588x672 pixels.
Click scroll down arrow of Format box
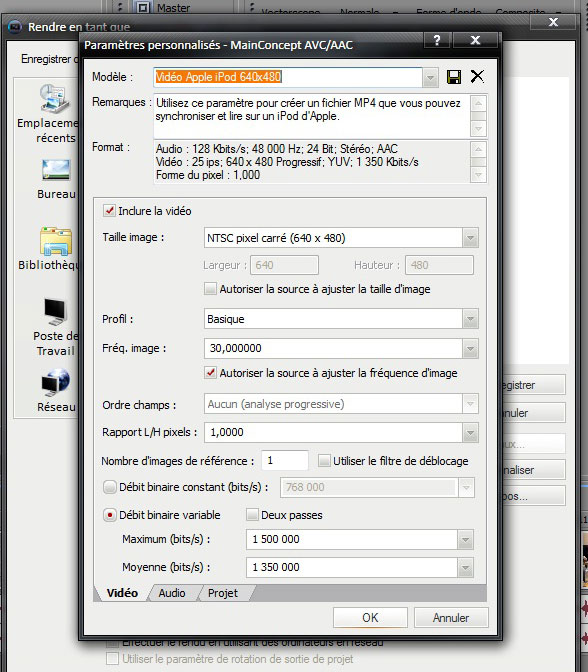point(478,175)
